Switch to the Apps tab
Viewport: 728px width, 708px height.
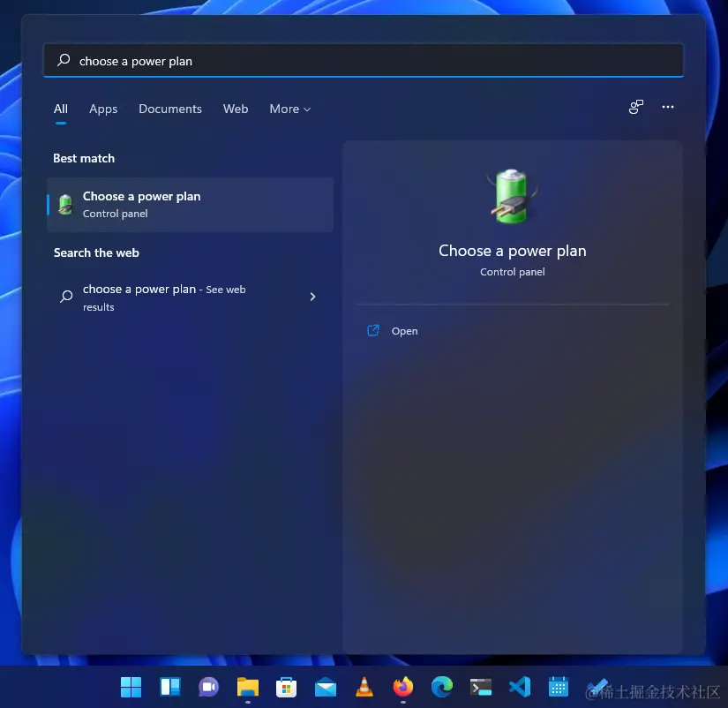point(103,109)
